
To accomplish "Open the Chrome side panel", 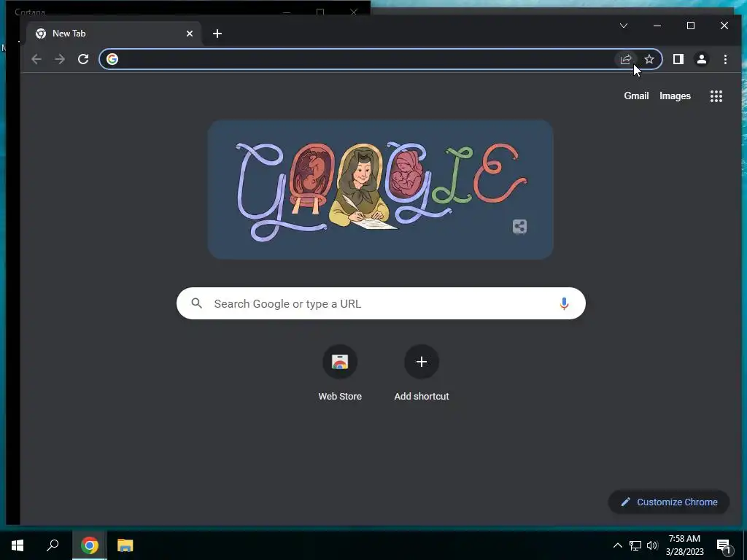I will coord(678,59).
